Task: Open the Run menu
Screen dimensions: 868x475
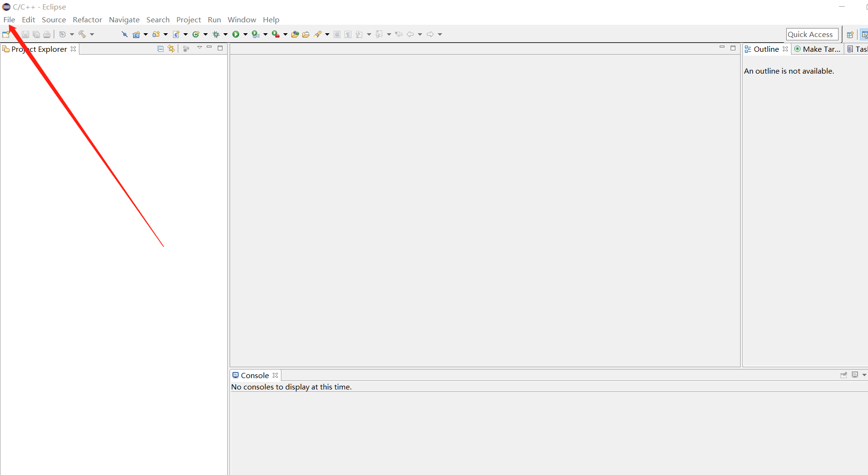Action: click(214, 19)
